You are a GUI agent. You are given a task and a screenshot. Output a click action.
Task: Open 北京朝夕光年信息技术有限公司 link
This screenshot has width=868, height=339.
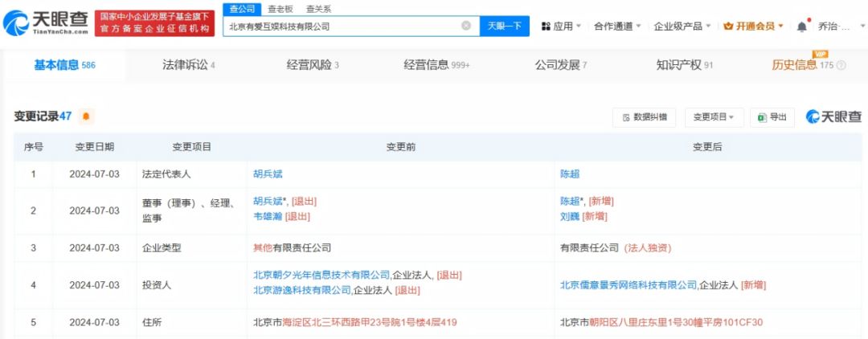321,275
